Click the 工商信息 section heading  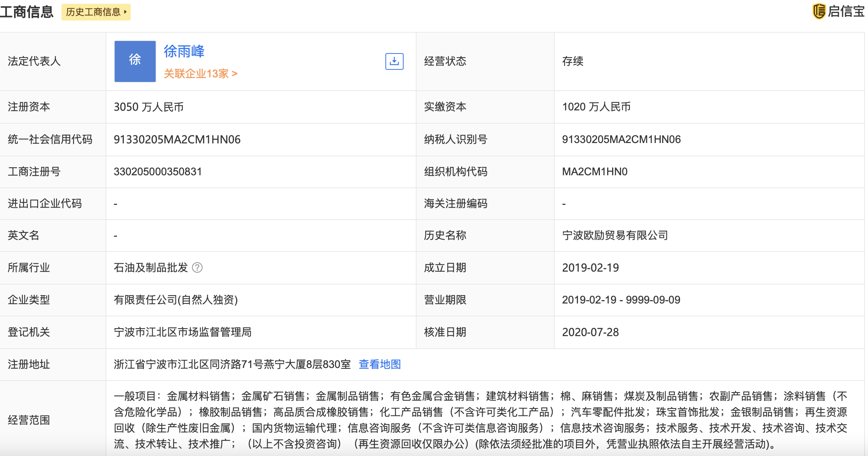pyautogui.click(x=27, y=12)
